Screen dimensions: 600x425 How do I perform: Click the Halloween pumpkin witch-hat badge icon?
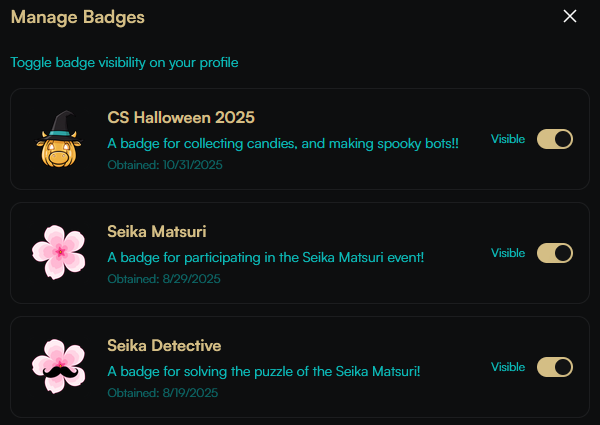pos(59,140)
